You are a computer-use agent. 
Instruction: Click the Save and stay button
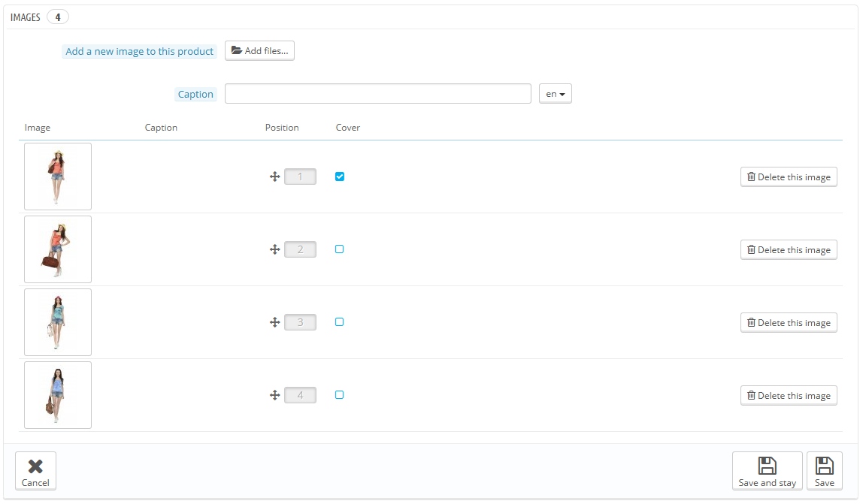pos(767,471)
